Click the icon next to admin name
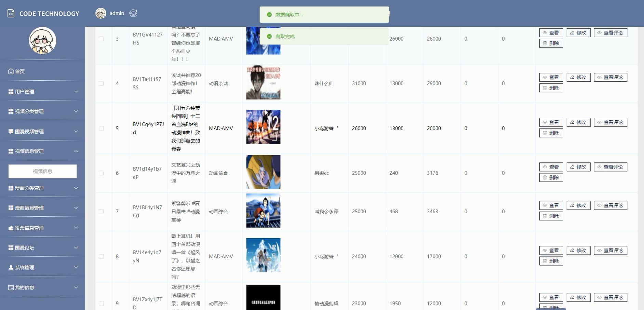This screenshot has width=644, height=310. pos(133,13)
